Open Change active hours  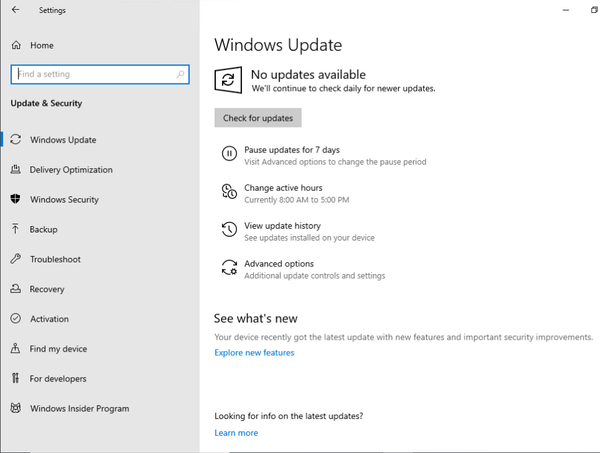(x=283, y=188)
